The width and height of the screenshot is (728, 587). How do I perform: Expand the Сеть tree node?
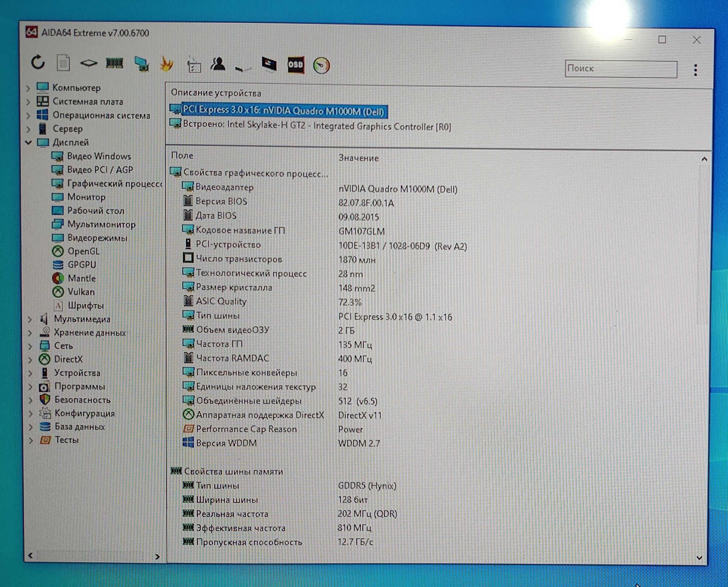click(30, 346)
